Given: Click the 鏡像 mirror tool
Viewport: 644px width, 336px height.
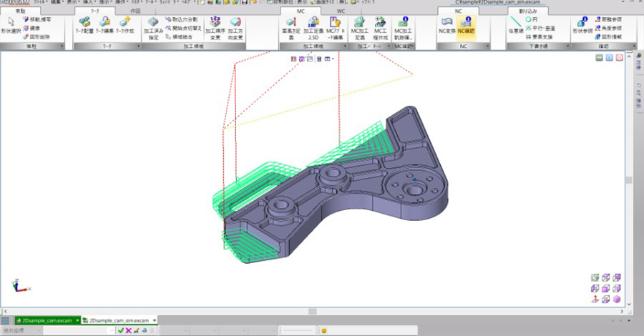Looking at the screenshot, I should [32, 29].
